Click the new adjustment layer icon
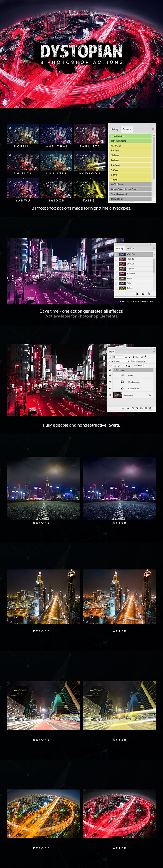The width and height of the screenshot is (163, 868). (x=137, y=408)
